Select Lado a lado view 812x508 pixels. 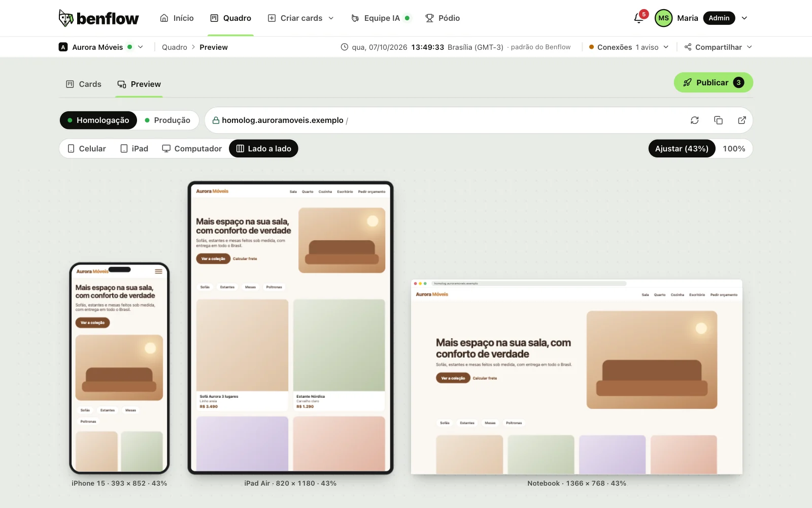point(264,149)
